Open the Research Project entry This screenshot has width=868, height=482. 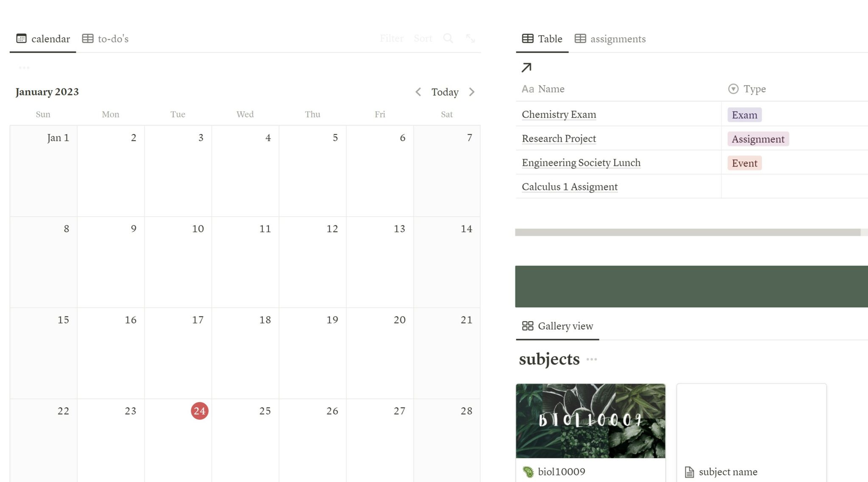pos(558,138)
